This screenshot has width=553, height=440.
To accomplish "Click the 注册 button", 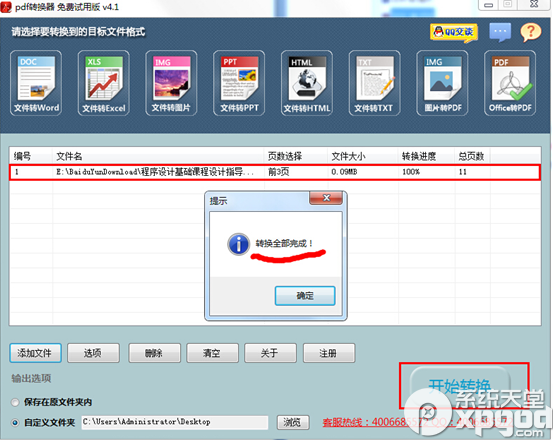I will pos(329,353).
